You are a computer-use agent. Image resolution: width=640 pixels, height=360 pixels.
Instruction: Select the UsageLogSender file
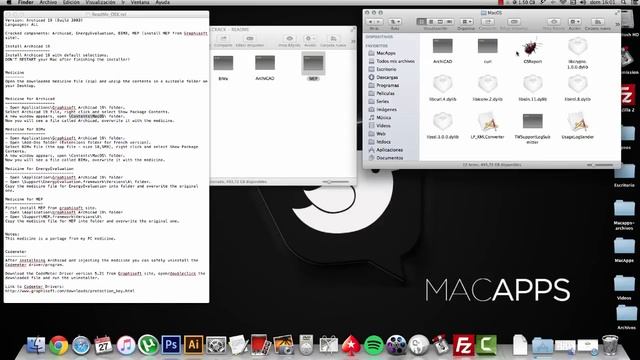pos(577,122)
